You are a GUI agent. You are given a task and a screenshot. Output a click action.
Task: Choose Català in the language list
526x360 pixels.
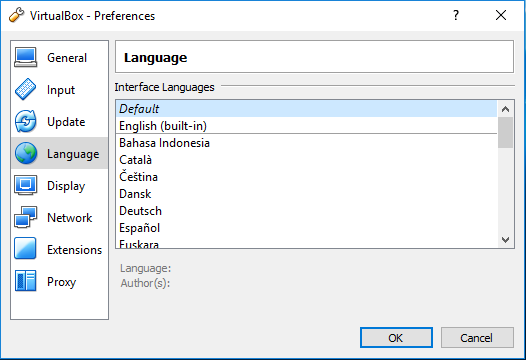(x=306, y=160)
